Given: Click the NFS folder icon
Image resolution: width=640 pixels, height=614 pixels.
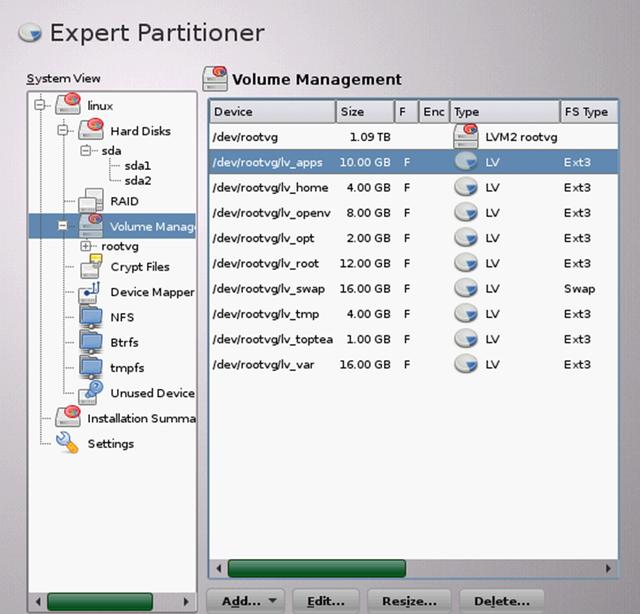Looking at the screenshot, I should pyautogui.click(x=91, y=317).
